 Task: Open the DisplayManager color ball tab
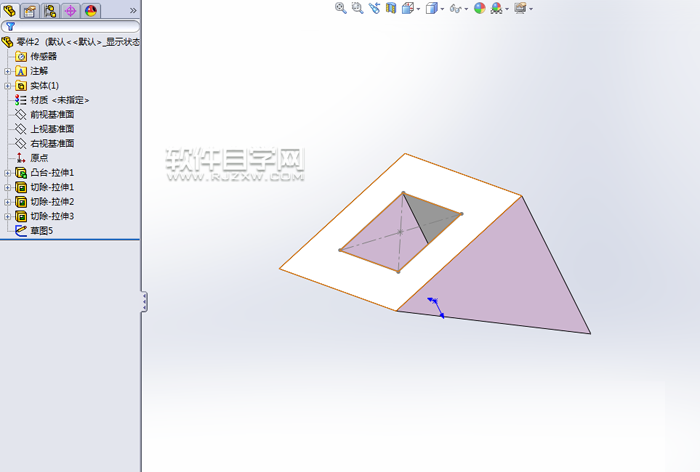[91, 10]
